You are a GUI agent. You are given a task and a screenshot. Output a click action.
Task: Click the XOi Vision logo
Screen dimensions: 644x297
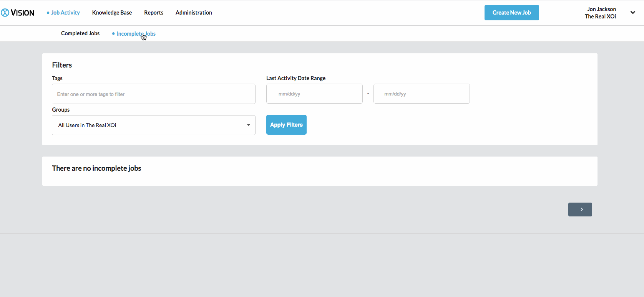click(x=18, y=13)
